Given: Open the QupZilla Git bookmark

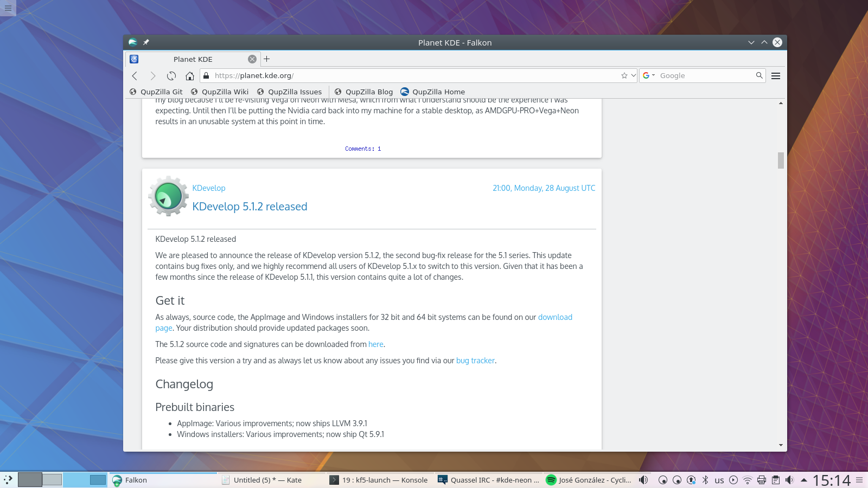Looking at the screenshot, I should [158, 92].
